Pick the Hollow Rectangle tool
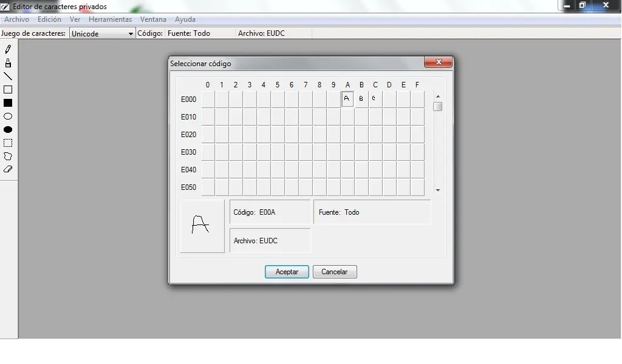Viewport: 622px width, 364px height. pyautogui.click(x=8, y=90)
